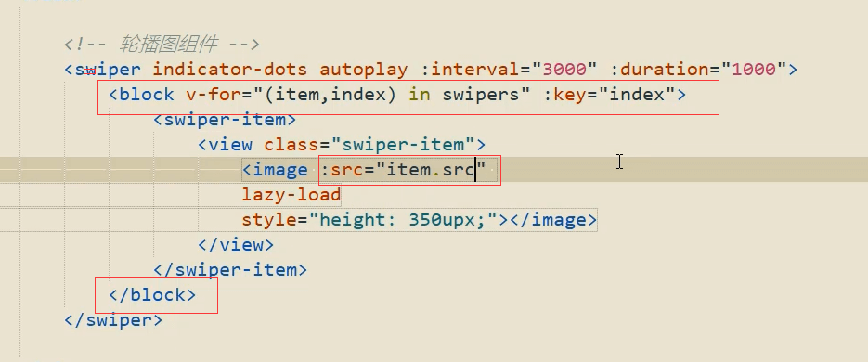
Task: Click the view tag's class attribute
Action: (x=291, y=145)
